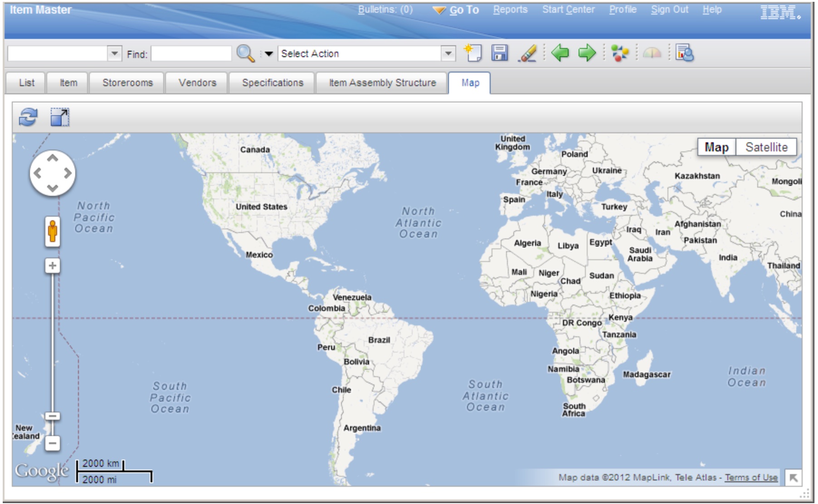This screenshot has height=504, width=818.
Task: Switch map to Satellite view
Action: (x=766, y=147)
